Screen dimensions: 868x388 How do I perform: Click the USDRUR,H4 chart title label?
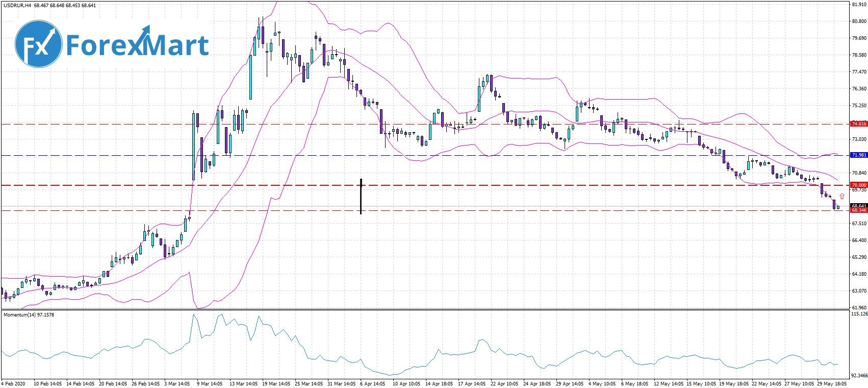(x=17, y=6)
